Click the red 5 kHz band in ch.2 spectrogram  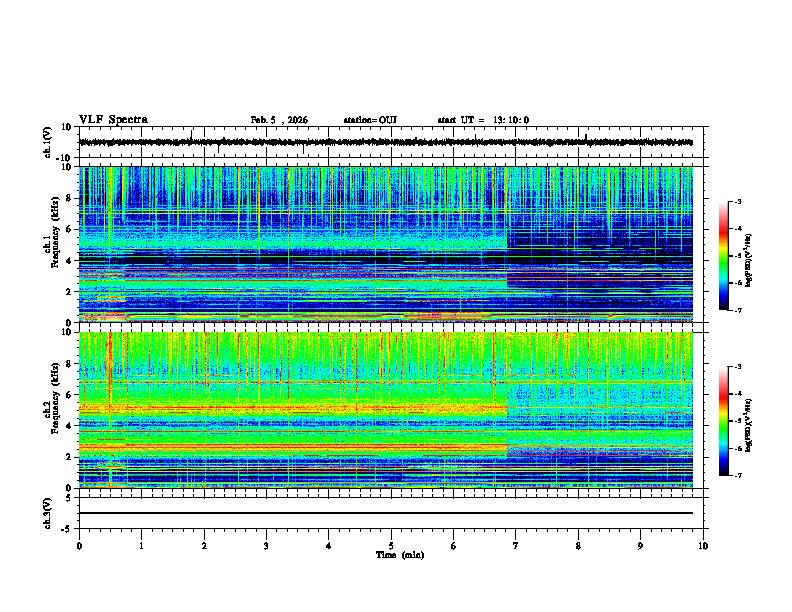coord(293,408)
